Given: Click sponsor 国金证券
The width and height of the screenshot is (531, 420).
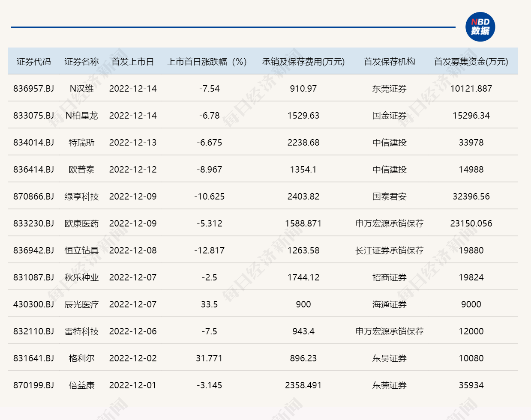Looking at the screenshot, I should pos(389,116).
